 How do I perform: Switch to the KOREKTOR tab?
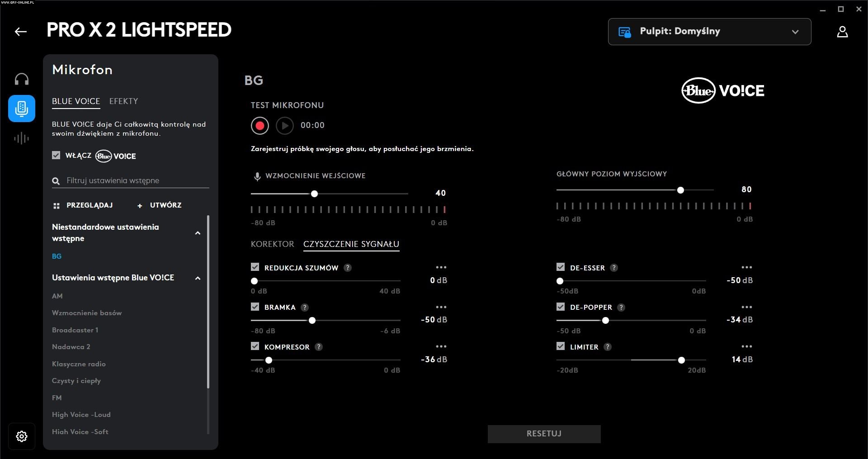pos(272,244)
